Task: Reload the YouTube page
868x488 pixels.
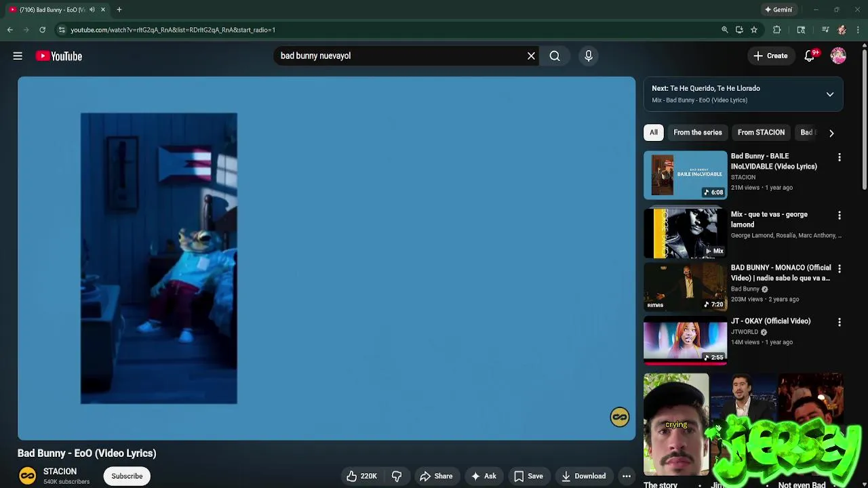Action: click(x=42, y=30)
